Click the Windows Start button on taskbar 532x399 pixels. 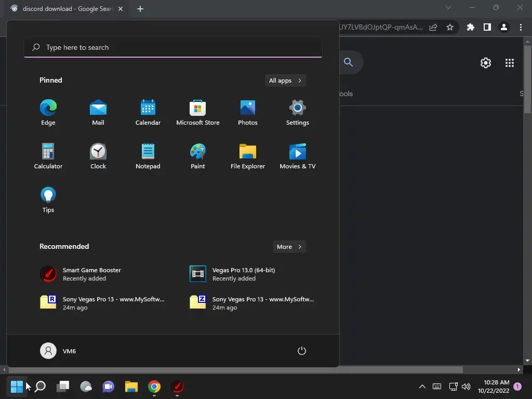click(17, 387)
